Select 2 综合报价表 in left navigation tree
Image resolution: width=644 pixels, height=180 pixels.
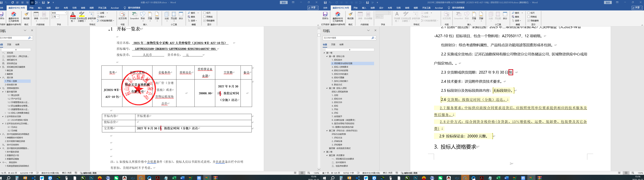coord(11,85)
